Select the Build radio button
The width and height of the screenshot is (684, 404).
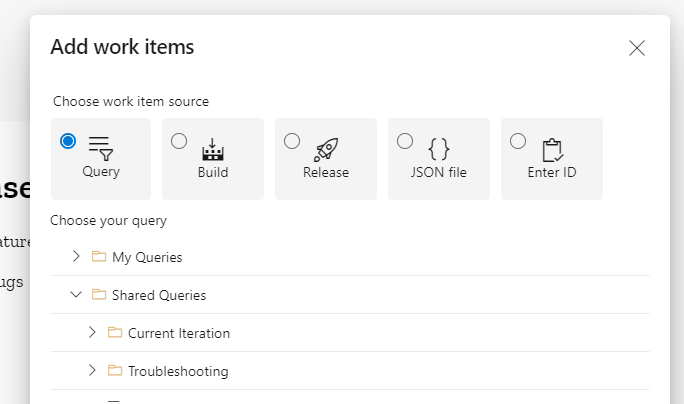(179, 141)
